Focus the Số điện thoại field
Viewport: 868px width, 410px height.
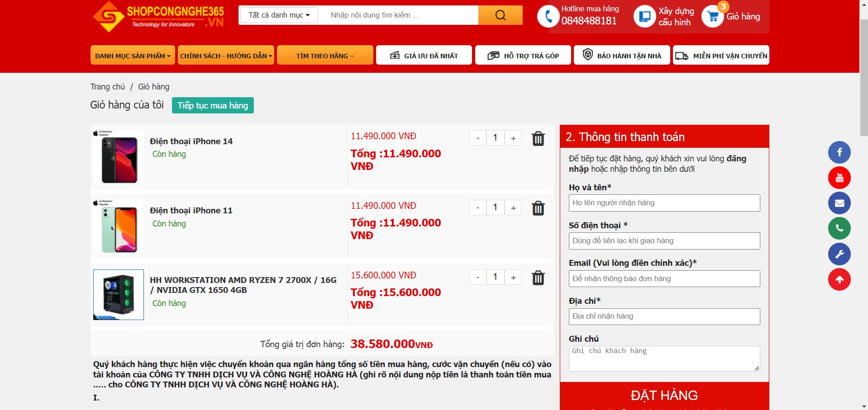(664, 241)
